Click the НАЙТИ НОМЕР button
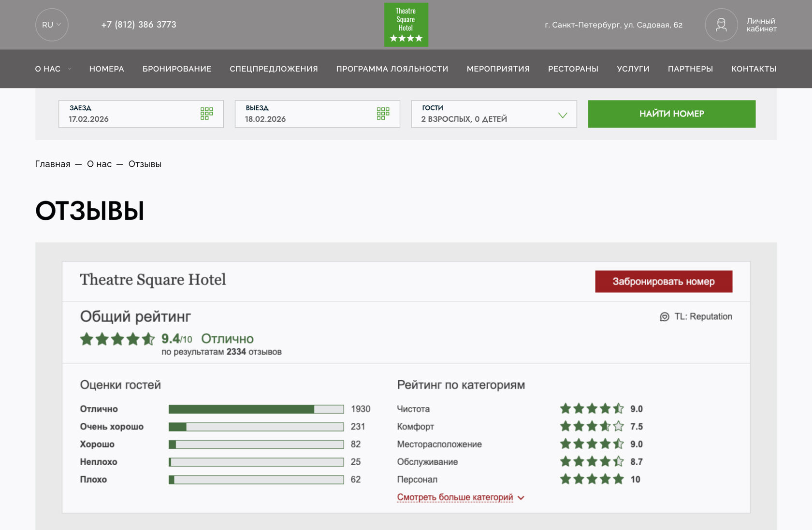Screen dimensions: 812x530 672,114
